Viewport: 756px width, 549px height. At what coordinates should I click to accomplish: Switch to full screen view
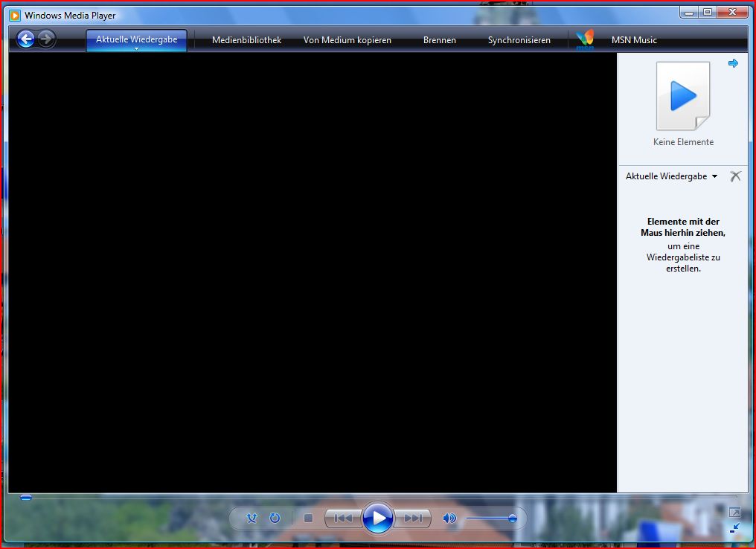click(x=734, y=512)
